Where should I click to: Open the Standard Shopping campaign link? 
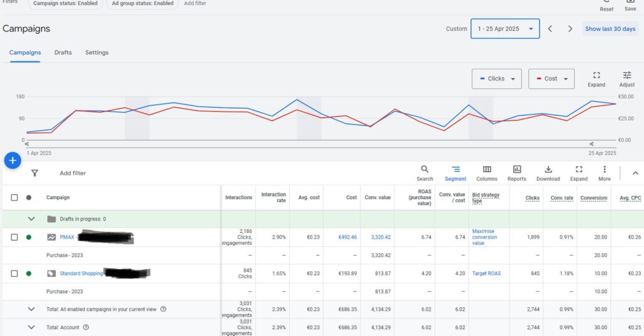click(x=81, y=273)
